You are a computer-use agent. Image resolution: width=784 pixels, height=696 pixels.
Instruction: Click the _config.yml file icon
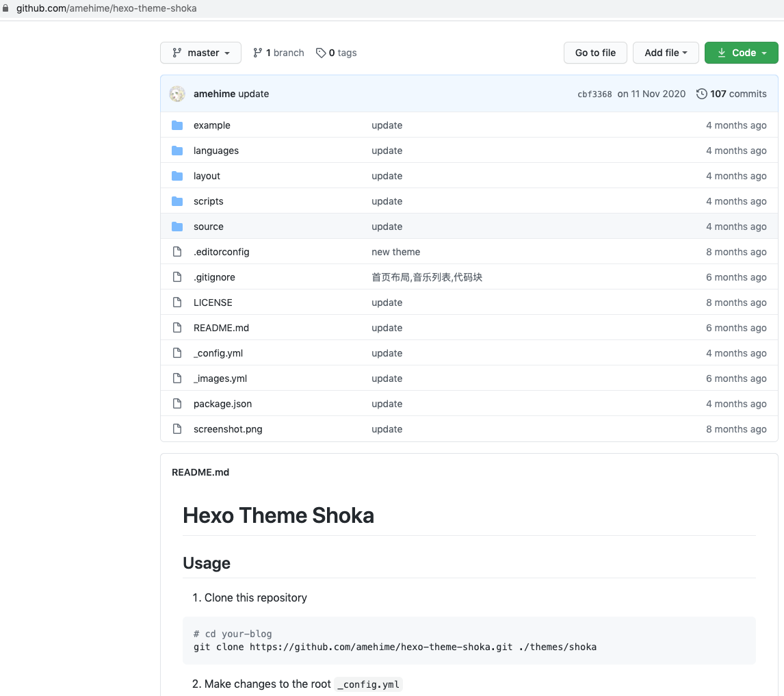(x=177, y=353)
